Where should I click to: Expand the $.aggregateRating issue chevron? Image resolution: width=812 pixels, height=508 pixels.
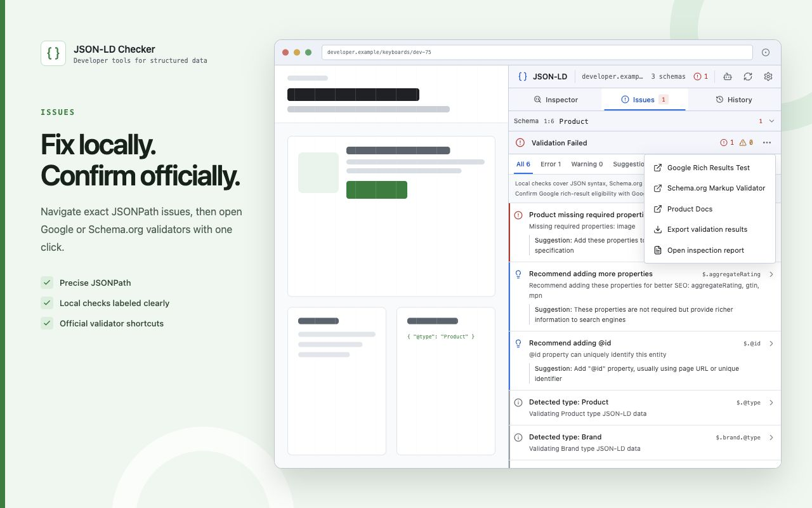(x=771, y=274)
